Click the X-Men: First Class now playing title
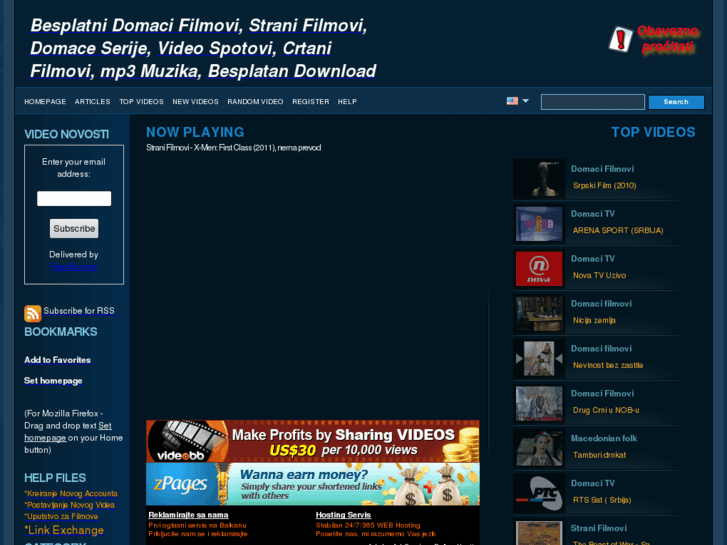This screenshot has width=727, height=545. (234, 147)
